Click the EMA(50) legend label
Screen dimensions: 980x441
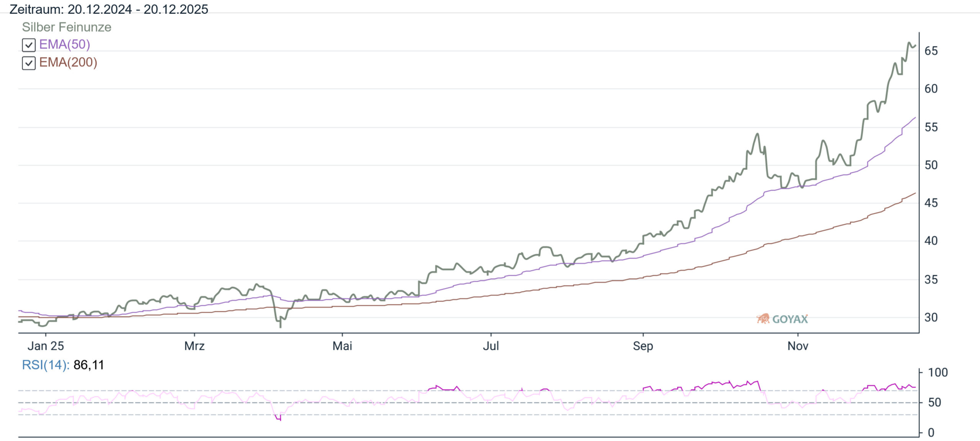(x=65, y=44)
